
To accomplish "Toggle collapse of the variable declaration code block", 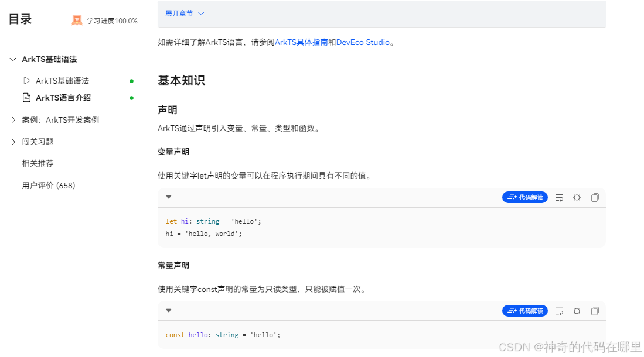I will coord(169,197).
